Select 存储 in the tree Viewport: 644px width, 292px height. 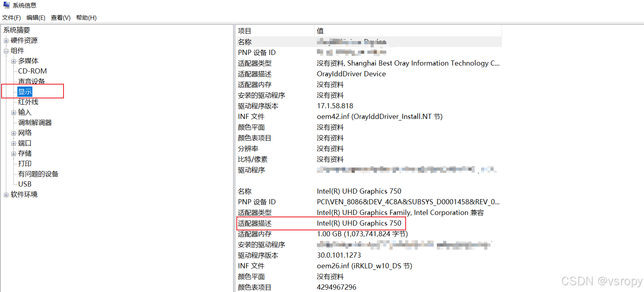pos(25,153)
